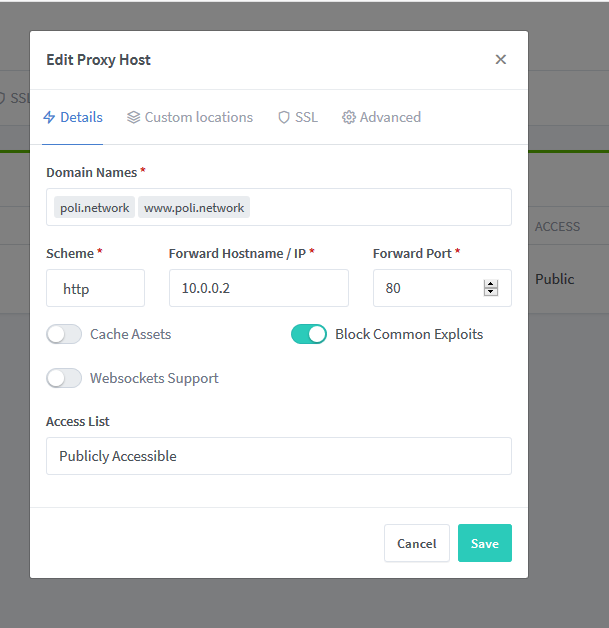Close the Edit Proxy Host dialog
The height and width of the screenshot is (628, 609).
(500, 60)
